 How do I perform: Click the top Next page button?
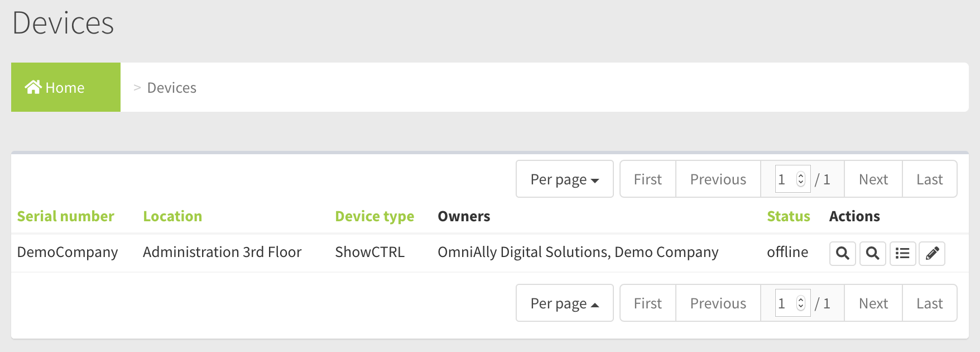coord(873,179)
